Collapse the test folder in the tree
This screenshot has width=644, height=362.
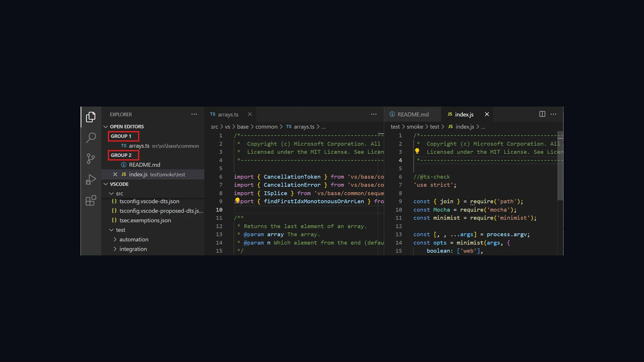click(x=111, y=230)
